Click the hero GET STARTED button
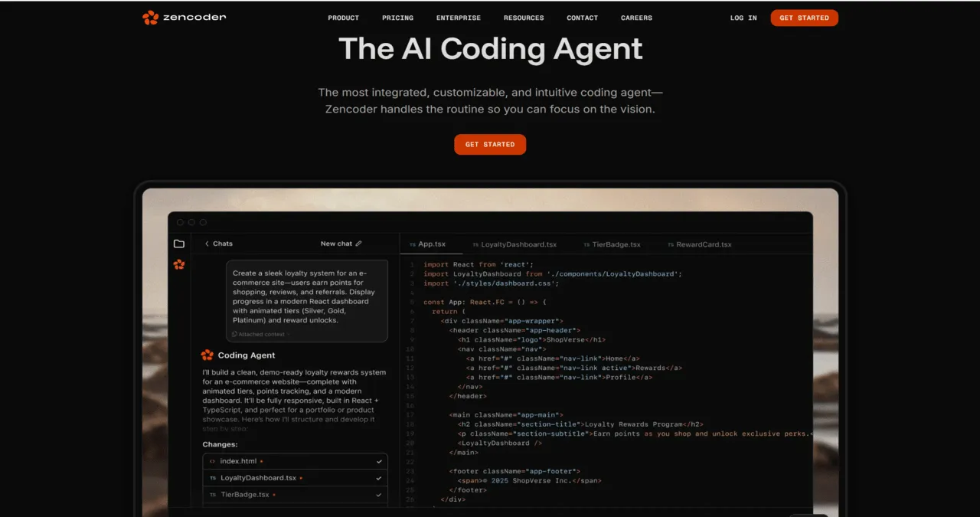 [490, 144]
